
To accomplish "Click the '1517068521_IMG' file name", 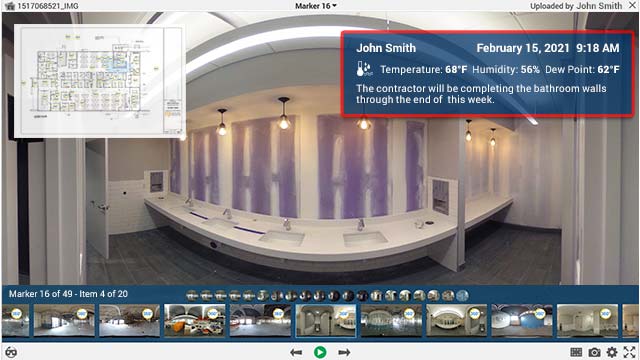I will [x=48, y=6].
